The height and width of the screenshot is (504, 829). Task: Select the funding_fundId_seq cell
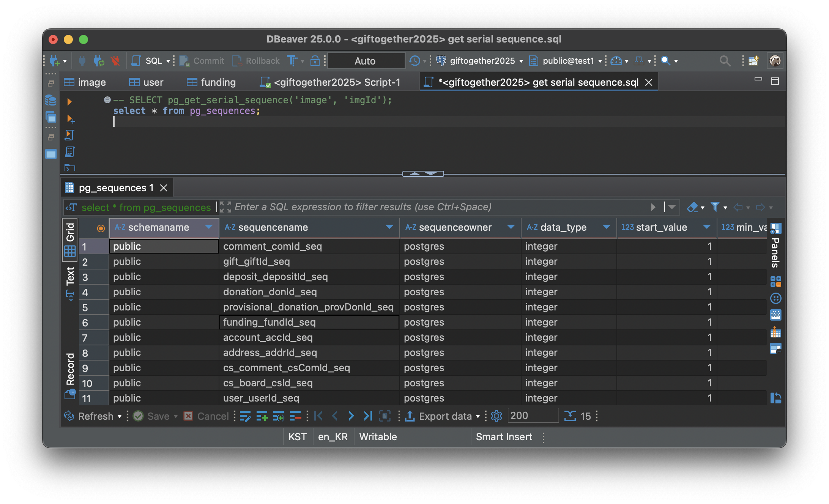point(309,322)
